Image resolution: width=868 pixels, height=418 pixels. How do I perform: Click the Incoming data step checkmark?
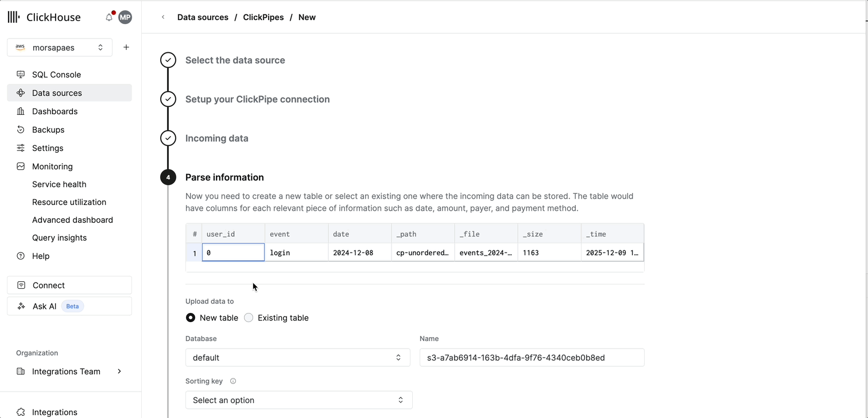(168, 138)
